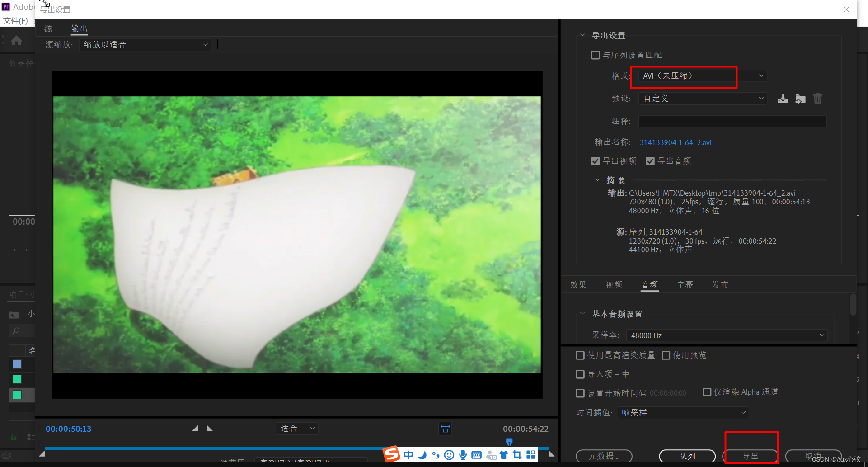Click the video preview frame

(x=297, y=235)
